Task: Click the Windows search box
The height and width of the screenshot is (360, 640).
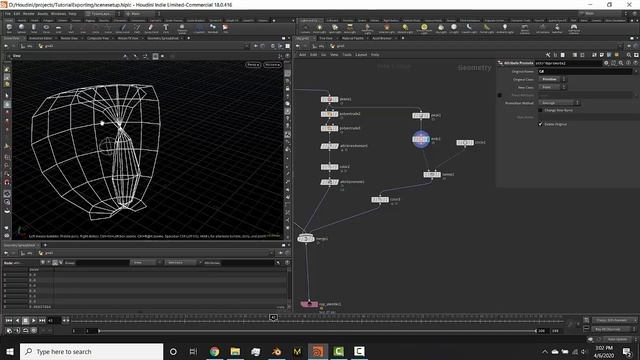Action: click(x=91, y=351)
